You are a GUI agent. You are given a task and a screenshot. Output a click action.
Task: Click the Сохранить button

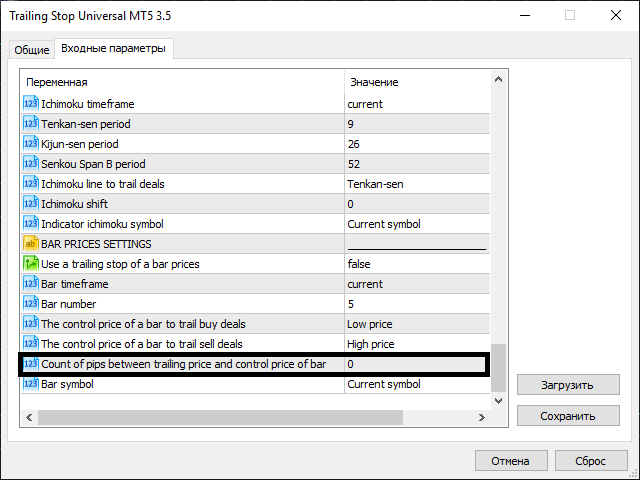coord(568,416)
